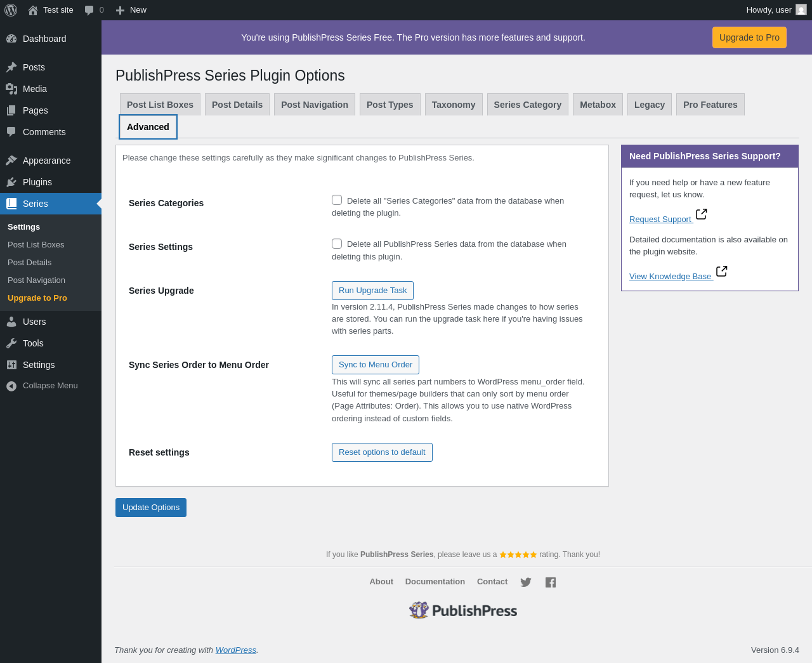
Task: Select the Advanced tab
Action: 148,127
